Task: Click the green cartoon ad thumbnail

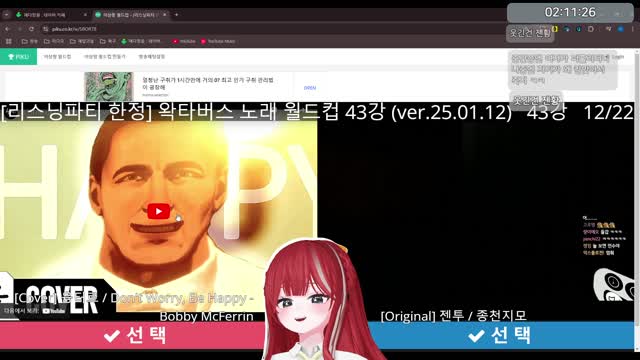Action: (109, 87)
